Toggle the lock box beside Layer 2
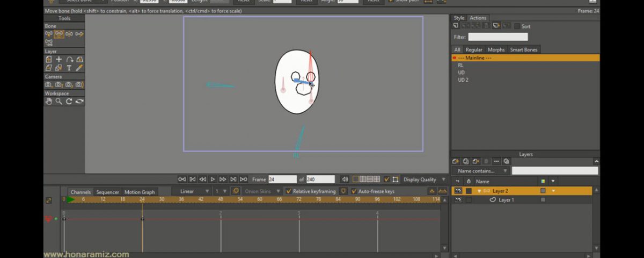This screenshot has height=258, width=644. click(x=469, y=191)
